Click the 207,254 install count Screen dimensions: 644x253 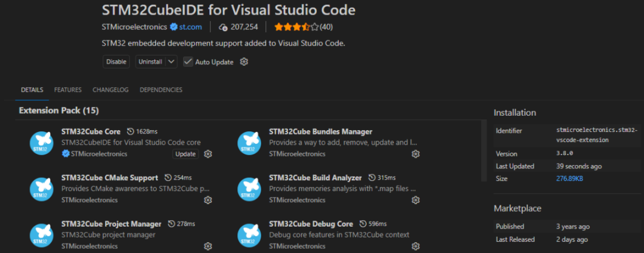click(x=244, y=27)
